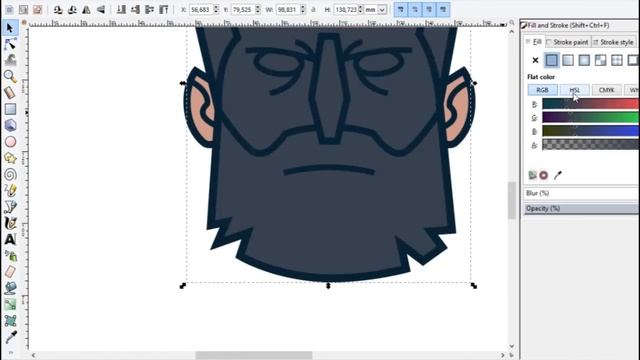Select the Rectangle tool
This screenshot has height=360, width=640.
coord(10,109)
